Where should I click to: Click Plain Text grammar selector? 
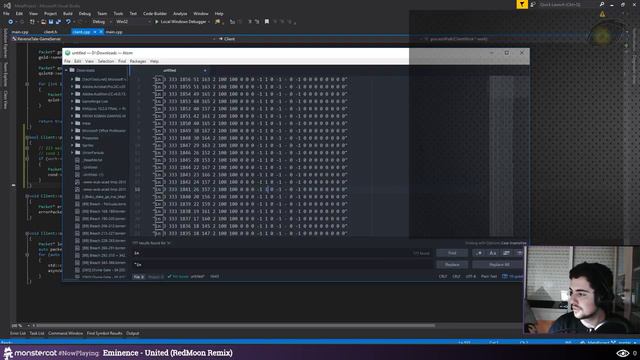coord(489,276)
